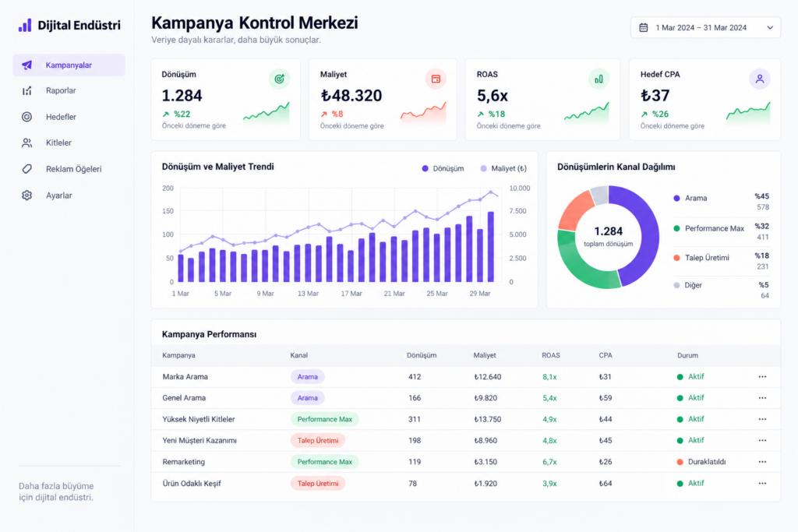Open more options for Ürün Odaklı Keşif row

(x=762, y=483)
